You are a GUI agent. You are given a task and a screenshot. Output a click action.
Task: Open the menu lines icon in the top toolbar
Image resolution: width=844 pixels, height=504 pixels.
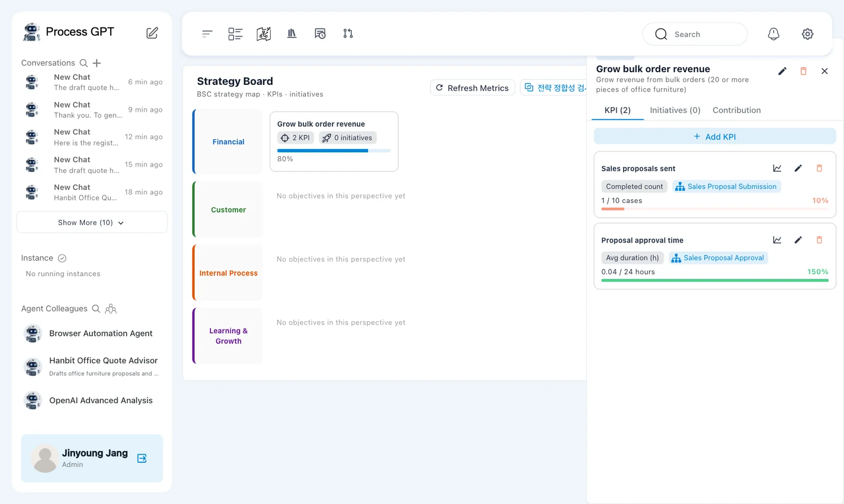[x=207, y=34]
